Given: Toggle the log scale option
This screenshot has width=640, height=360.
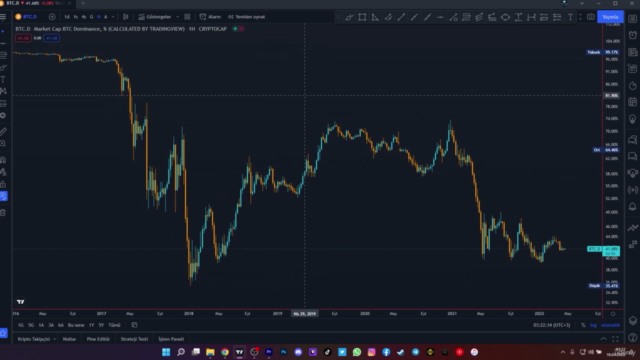Looking at the screenshot, I should pyautogui.click(x=593, y=325).
